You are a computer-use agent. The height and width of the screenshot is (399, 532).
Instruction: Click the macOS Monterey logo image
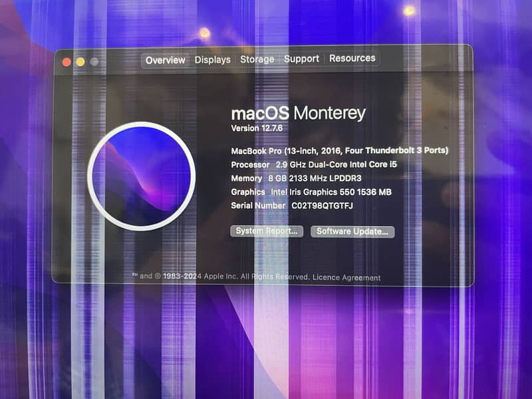[142, 176]
